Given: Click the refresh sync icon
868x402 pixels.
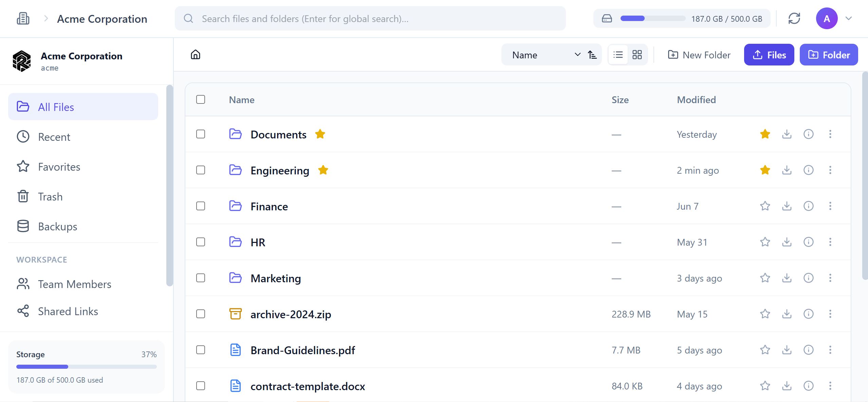Looking at the screenshot, I should (794, 19).
